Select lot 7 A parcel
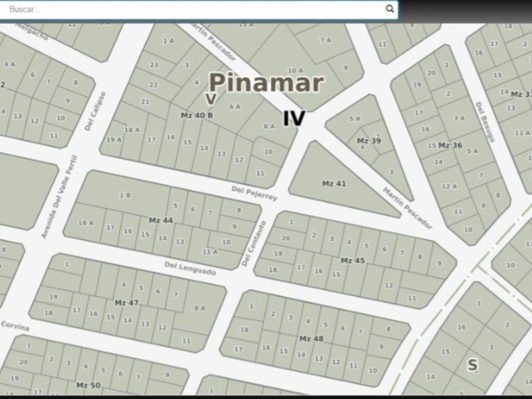 coord(326,40)
